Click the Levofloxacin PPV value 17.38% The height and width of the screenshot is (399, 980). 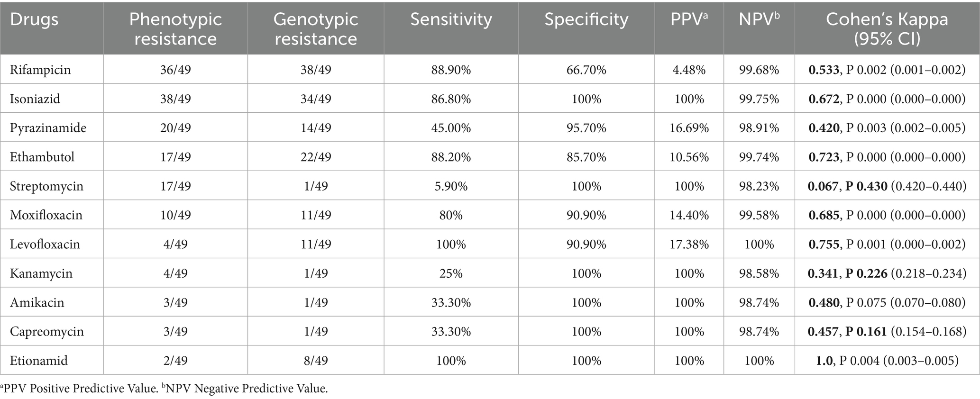point(689,245)
